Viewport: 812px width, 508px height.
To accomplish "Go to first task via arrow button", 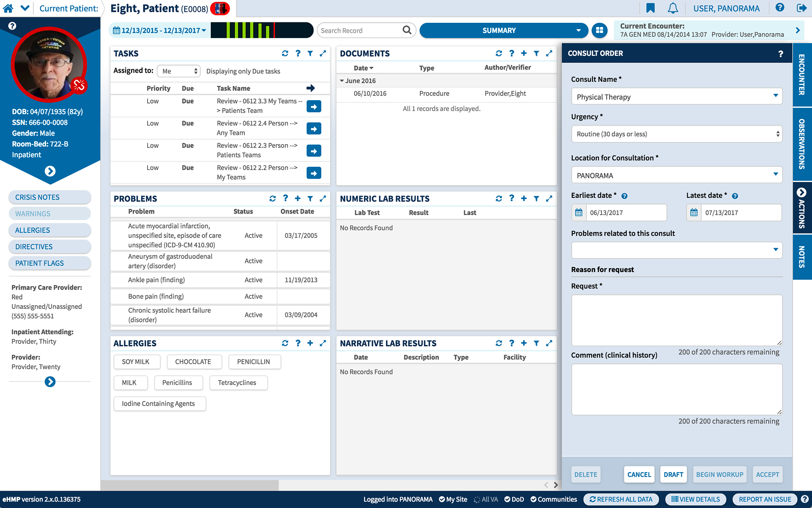I will pos(313,107).
